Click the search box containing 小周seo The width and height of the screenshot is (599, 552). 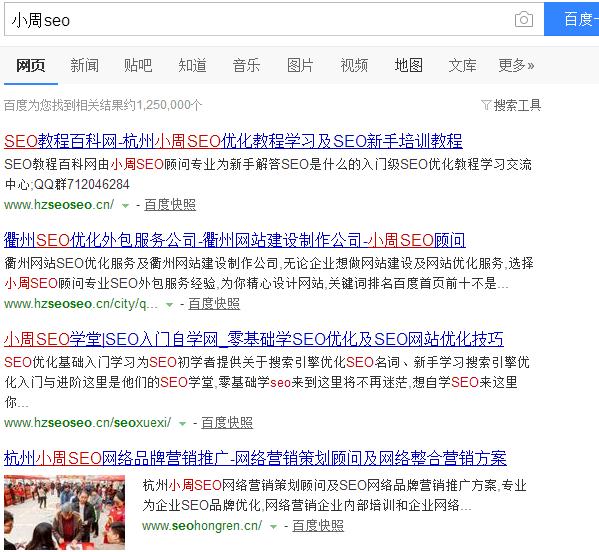(274, 19)
